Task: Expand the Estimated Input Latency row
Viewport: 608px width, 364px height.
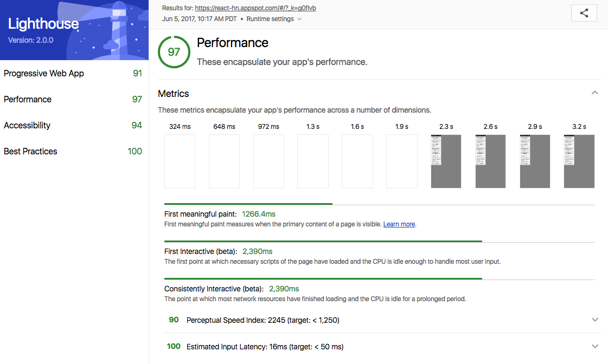Action: click(595, 347)
